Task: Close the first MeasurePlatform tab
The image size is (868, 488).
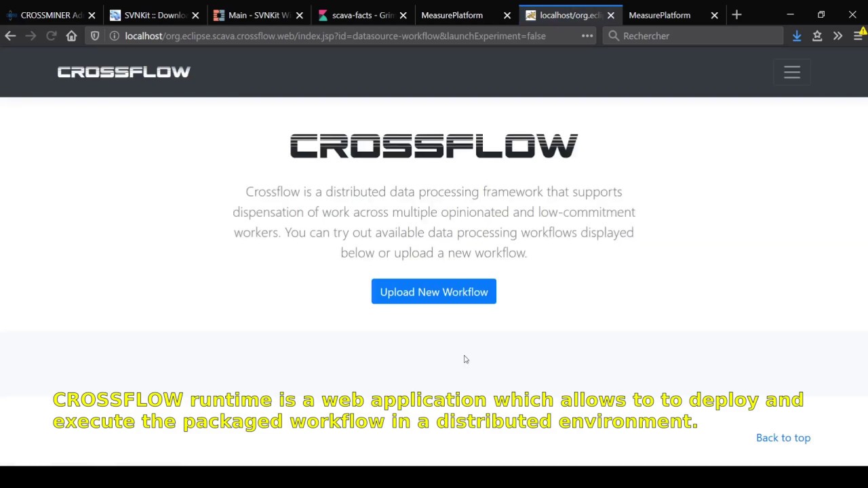Action: [507, 15]
